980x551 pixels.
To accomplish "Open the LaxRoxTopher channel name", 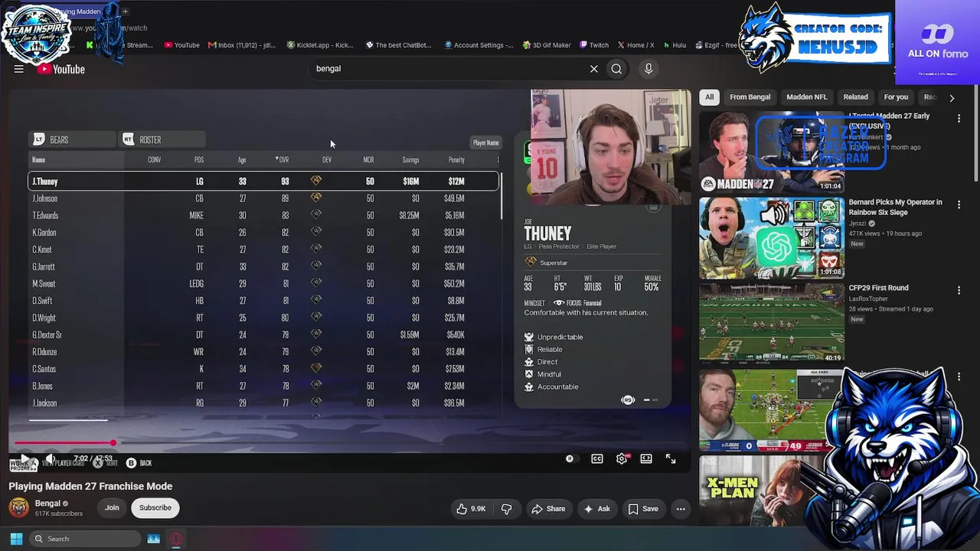I will pyautogui.click(x=868, y=299).
